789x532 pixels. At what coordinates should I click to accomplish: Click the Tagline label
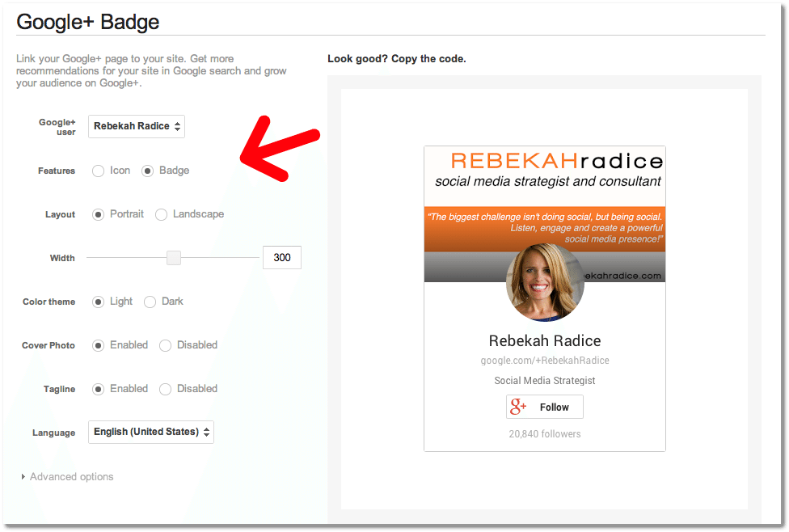click(59, 390)
